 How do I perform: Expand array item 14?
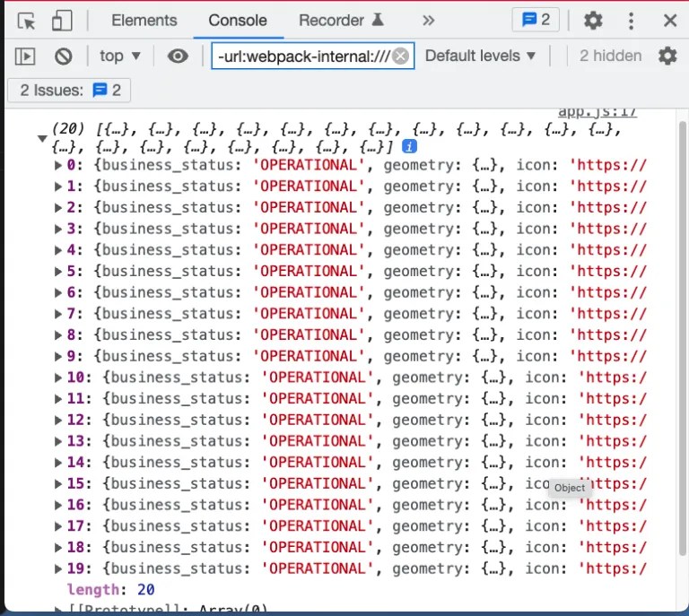coord(58,463)
